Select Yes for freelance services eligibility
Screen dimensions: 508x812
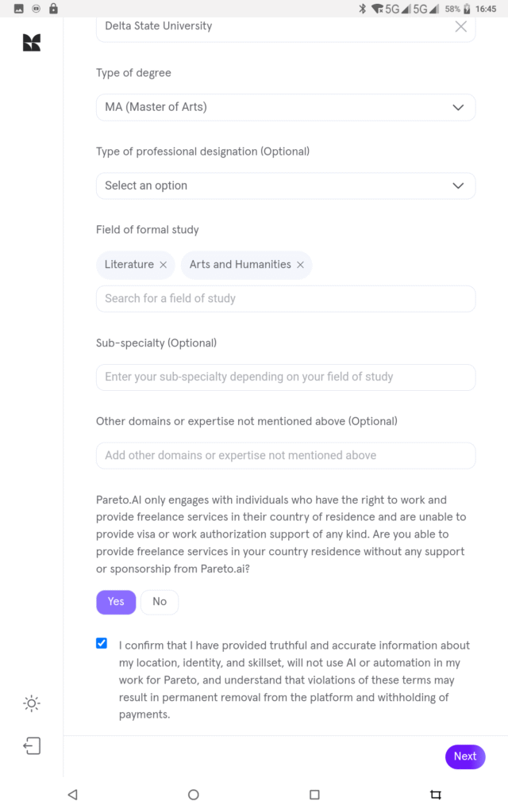116,602
